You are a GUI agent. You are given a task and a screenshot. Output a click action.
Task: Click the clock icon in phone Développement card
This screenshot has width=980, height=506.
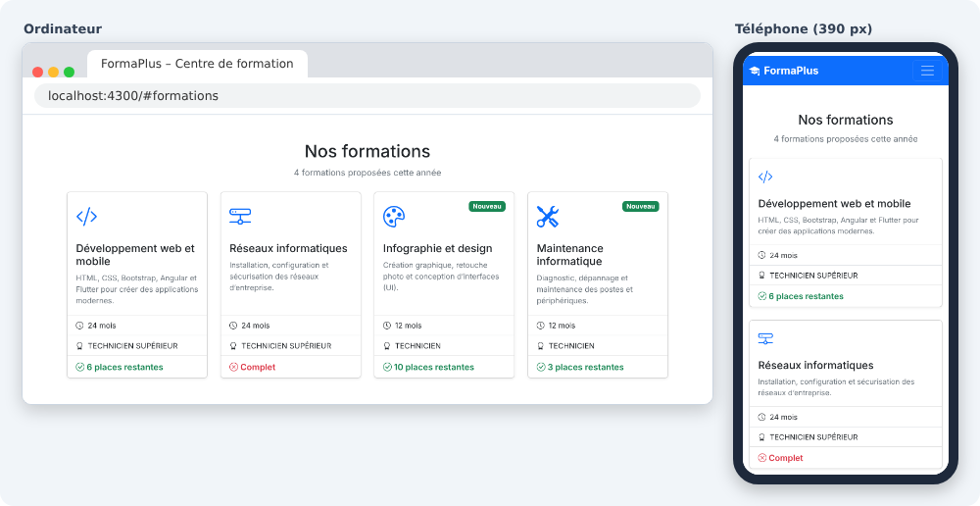[x=761, y=255]
